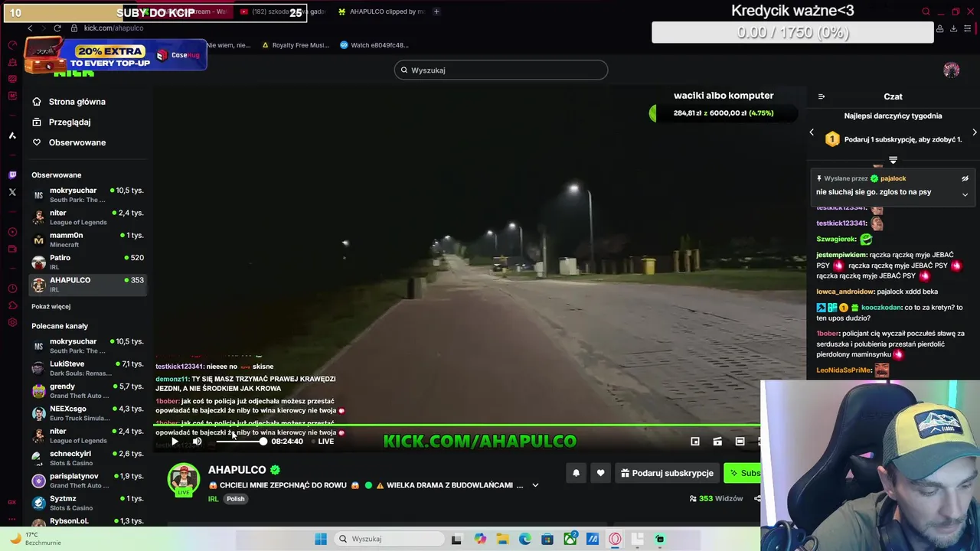The width and height of the screenshot is (980, 551).
Task: Open the Polish language tag
Action: pos(236,499)
